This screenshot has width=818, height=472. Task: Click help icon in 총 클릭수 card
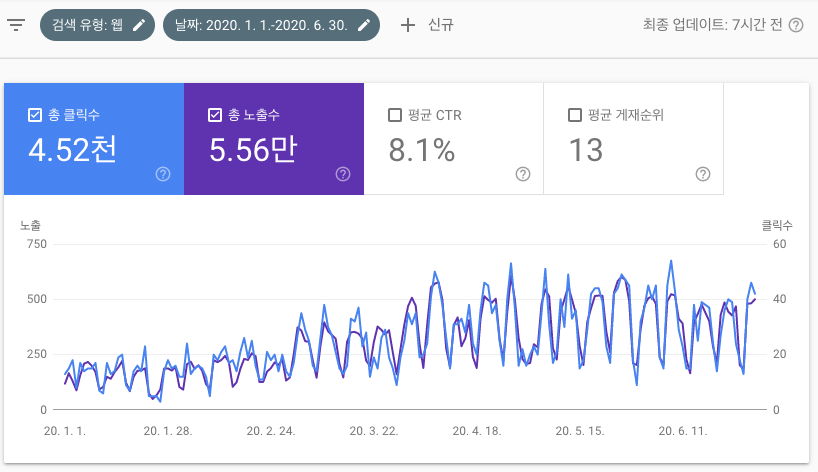coord(163,174)
